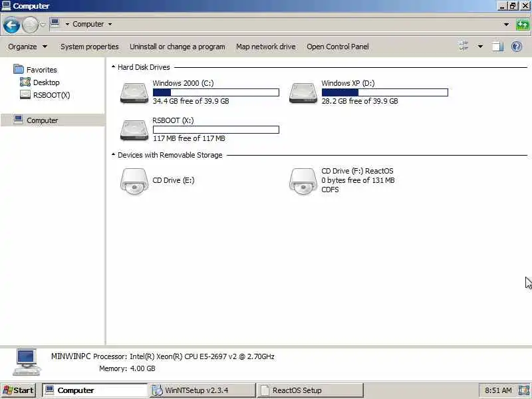
Task: Click the Windows XP (D:) usage bar
Action: (x=385, y=92)
